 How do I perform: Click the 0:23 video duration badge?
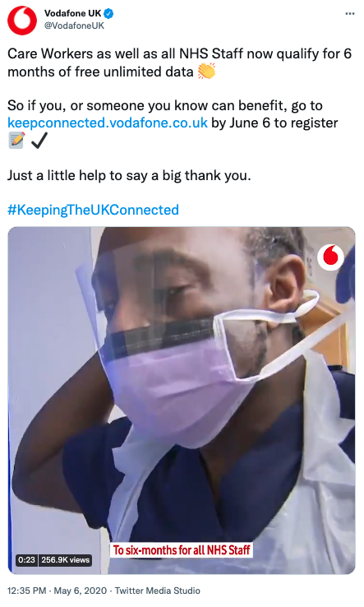pos(26,560)
